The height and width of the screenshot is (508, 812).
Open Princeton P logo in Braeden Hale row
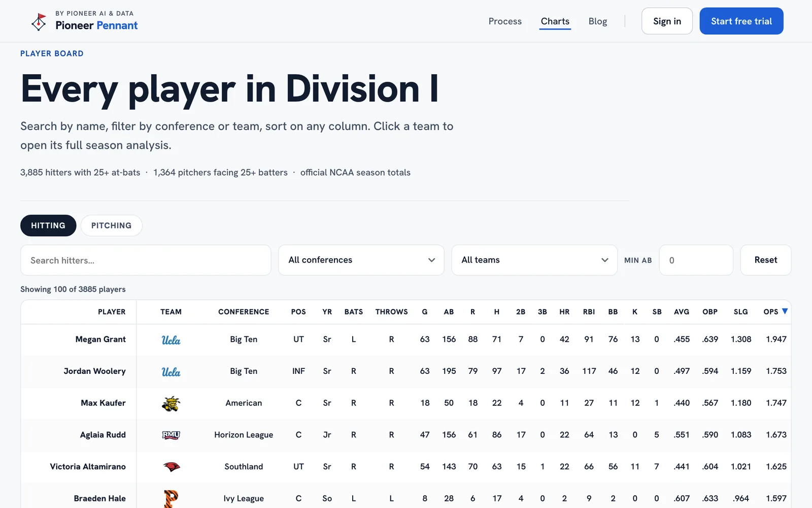pos(171,498)
